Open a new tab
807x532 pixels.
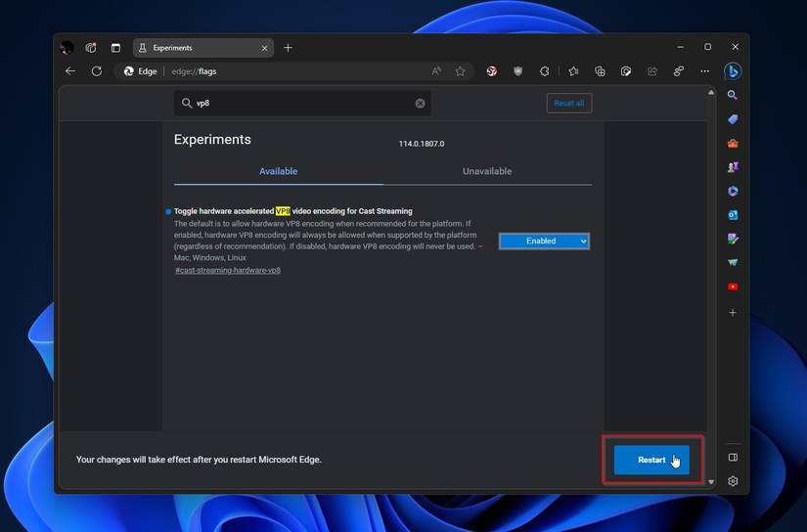[288, 47]
